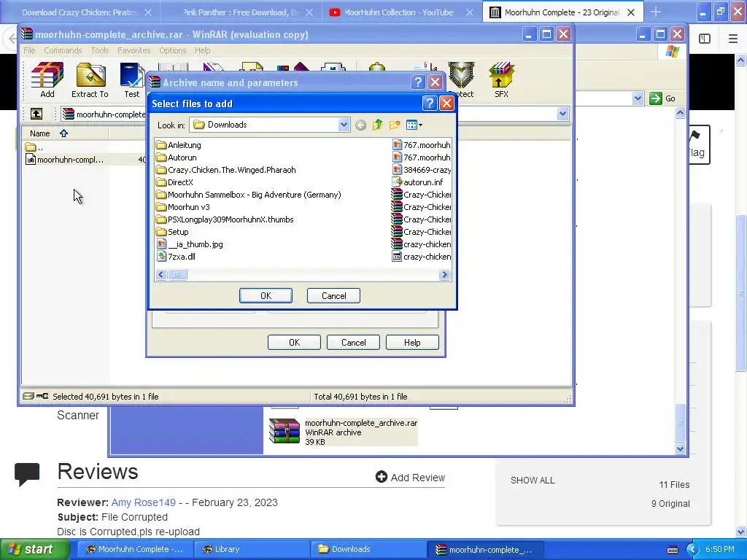Select the Setup folder

[172, 232]
